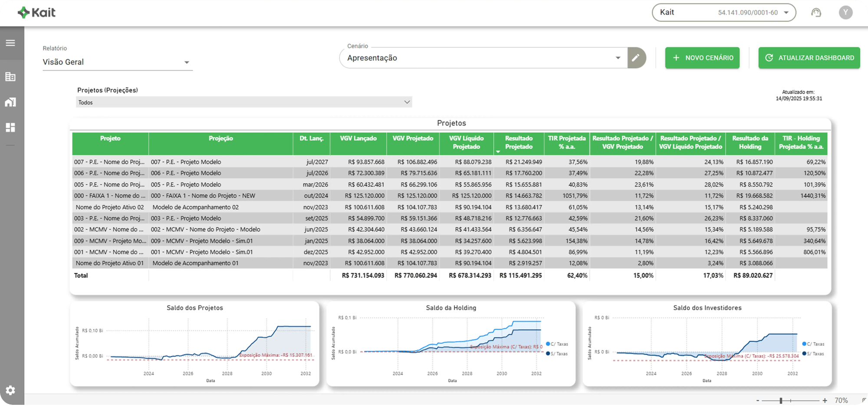
Task: Click the Novo Cenário button
Action: point(702,58)
